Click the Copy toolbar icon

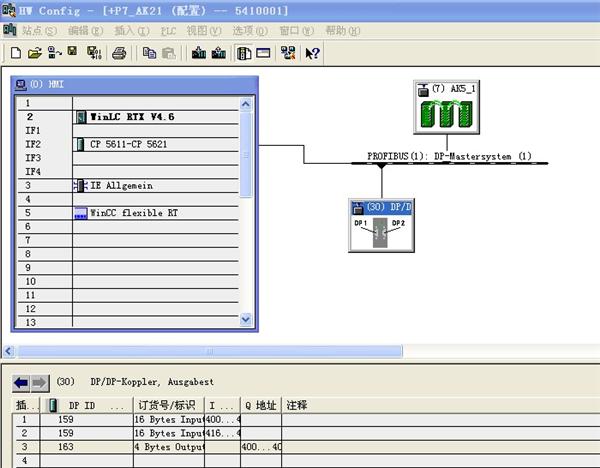pyautogui.click(x=149, y=53)
